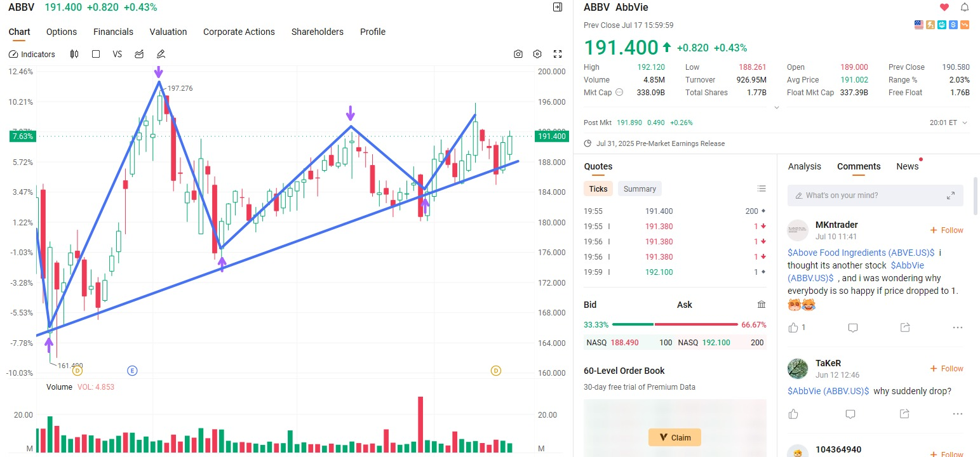Select the candlestick chart type icon
This screenshot has height=457, width=980.
[74, 54]
